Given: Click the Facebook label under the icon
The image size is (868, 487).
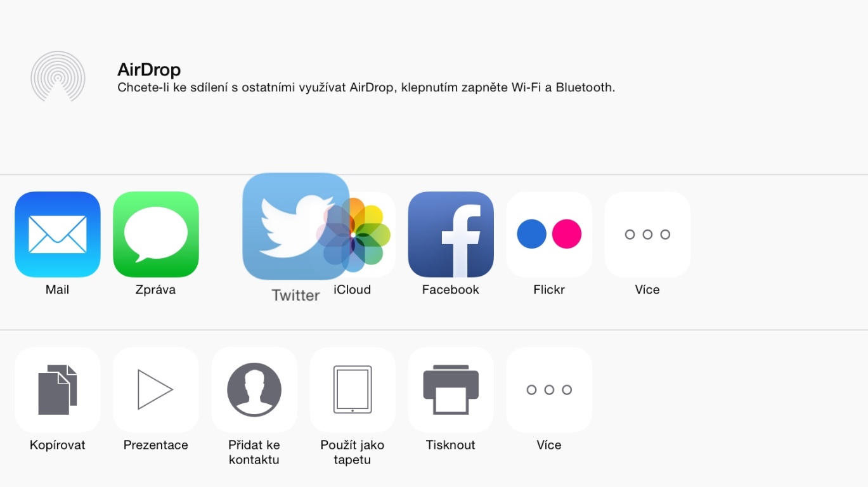Looking at the screenshot, I should [451, 290].
